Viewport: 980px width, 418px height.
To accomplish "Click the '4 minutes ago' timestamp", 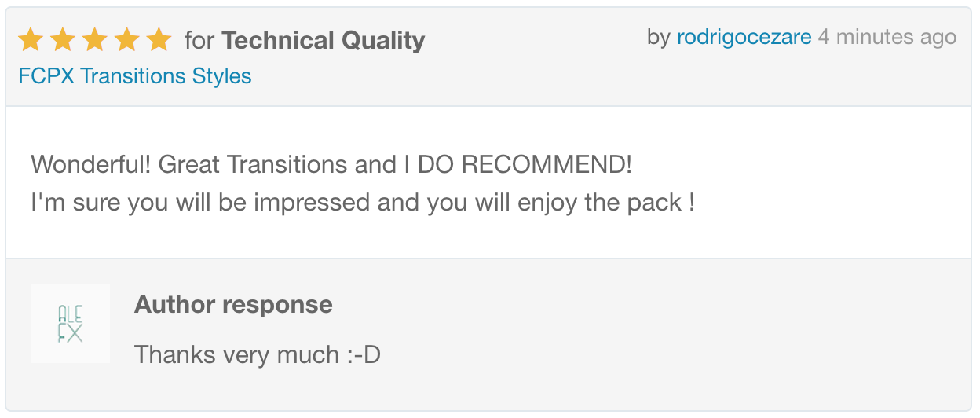I will (x=887, y=37).
